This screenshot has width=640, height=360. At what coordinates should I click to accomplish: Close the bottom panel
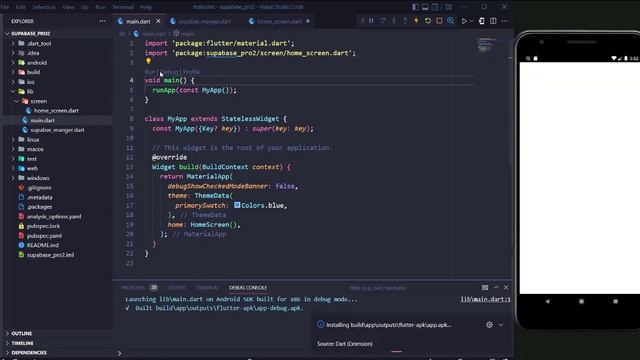click(x=506, y=288)
